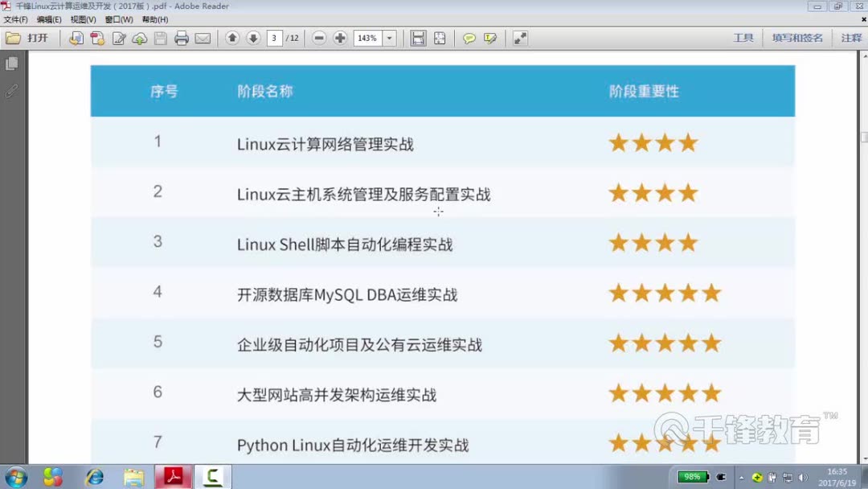Image resolution: width=868 pixels, height=489 pixels.
Task: Zoom in with the plus button
Action: pyautogui.click(x=341, y=37)
